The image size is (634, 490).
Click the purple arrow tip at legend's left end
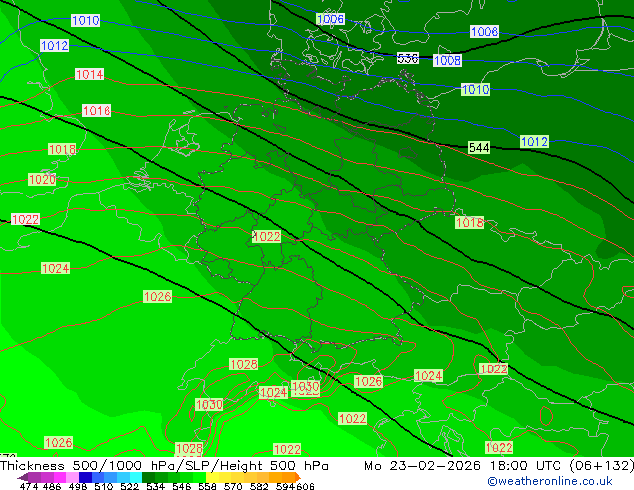point(23,477)
